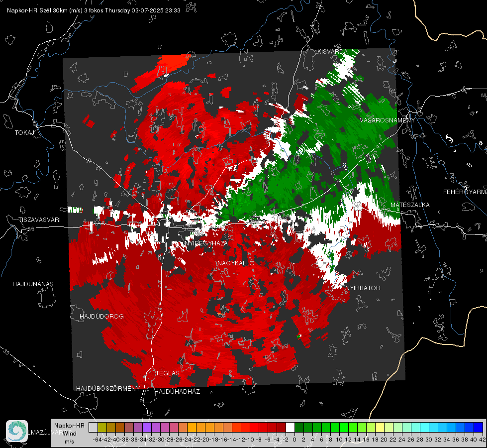Click the 0 value on the wind scale

[294, 440]
